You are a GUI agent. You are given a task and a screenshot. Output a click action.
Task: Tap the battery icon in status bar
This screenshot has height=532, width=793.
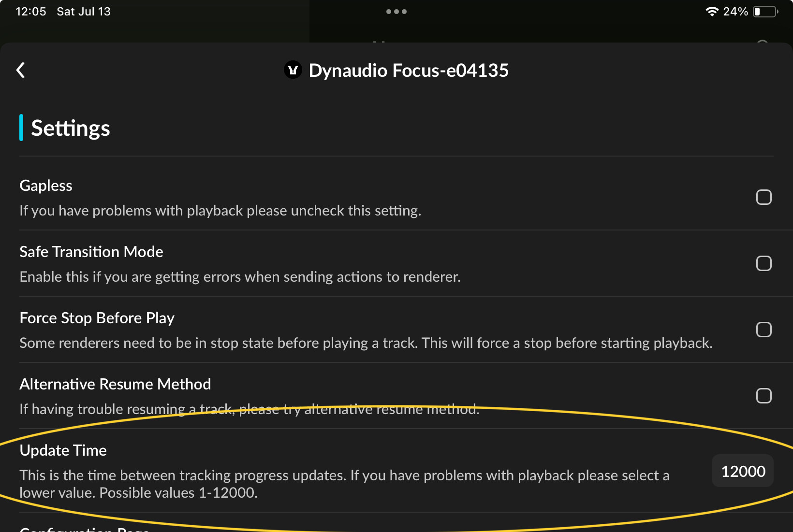765,12
